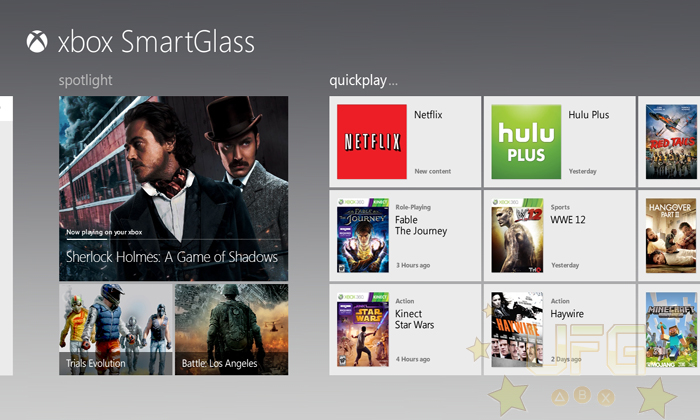
Task: Open the Trials Evolution spotlight tile
Action: (116, 329)
